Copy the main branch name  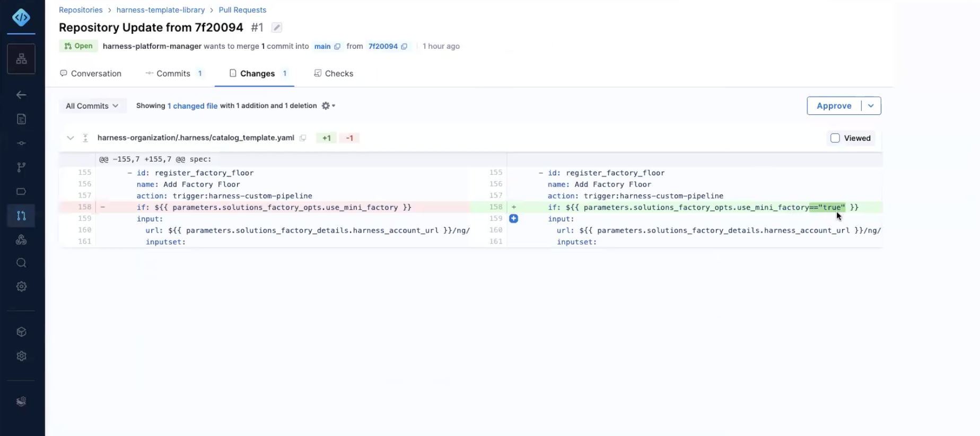point(337,47)
